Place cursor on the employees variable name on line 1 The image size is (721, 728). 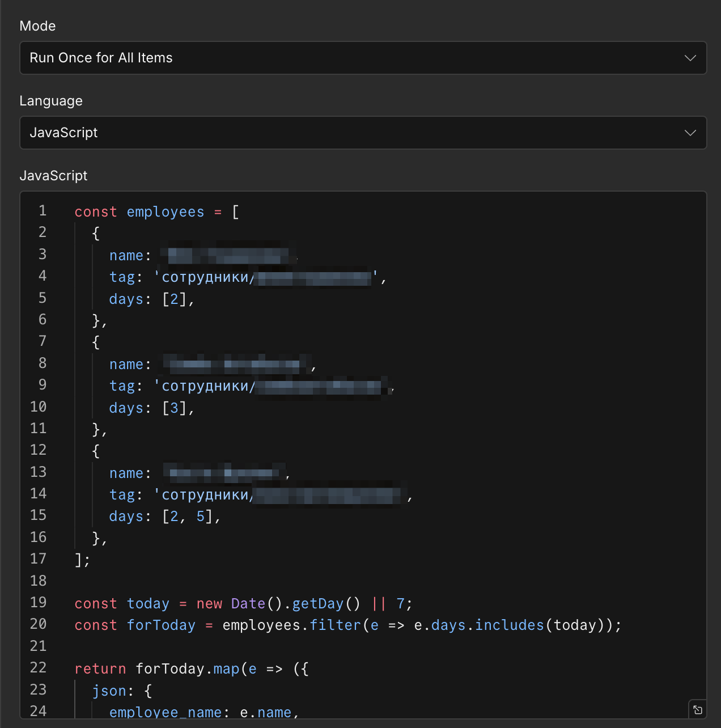click(165, 212)
